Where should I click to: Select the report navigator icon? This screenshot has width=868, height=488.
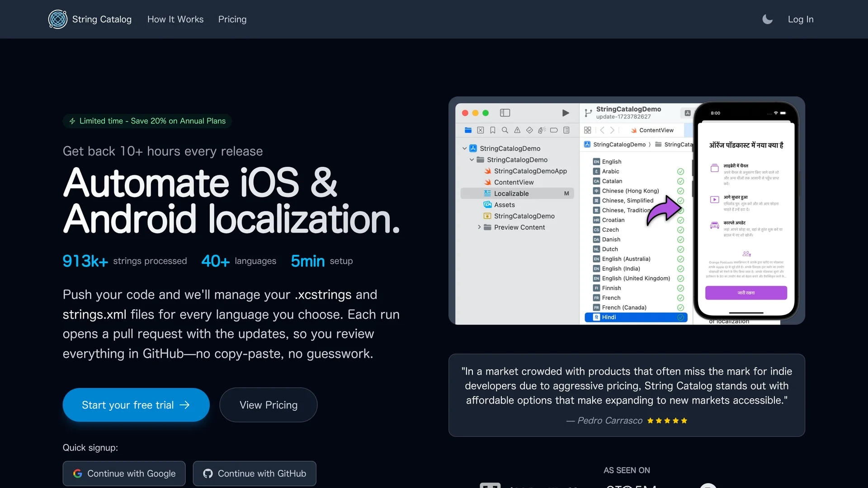tap(566, 130)
